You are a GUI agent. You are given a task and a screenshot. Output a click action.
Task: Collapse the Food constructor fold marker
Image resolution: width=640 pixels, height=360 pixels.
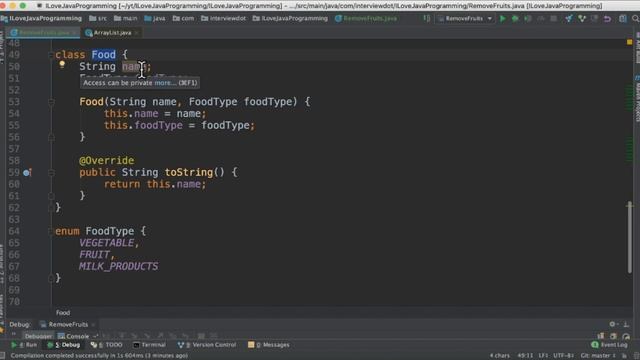pyautogui.click(x=51, y=102)
